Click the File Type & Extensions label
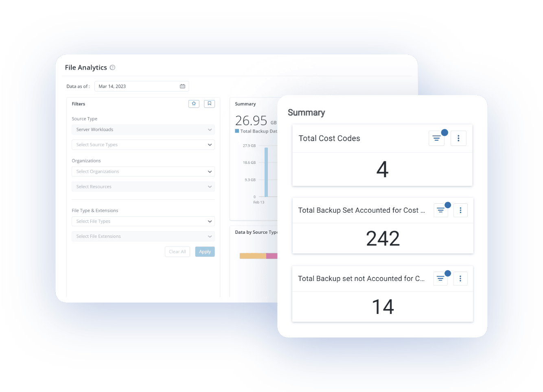543x392 pixels. click(x=95, y=211)
